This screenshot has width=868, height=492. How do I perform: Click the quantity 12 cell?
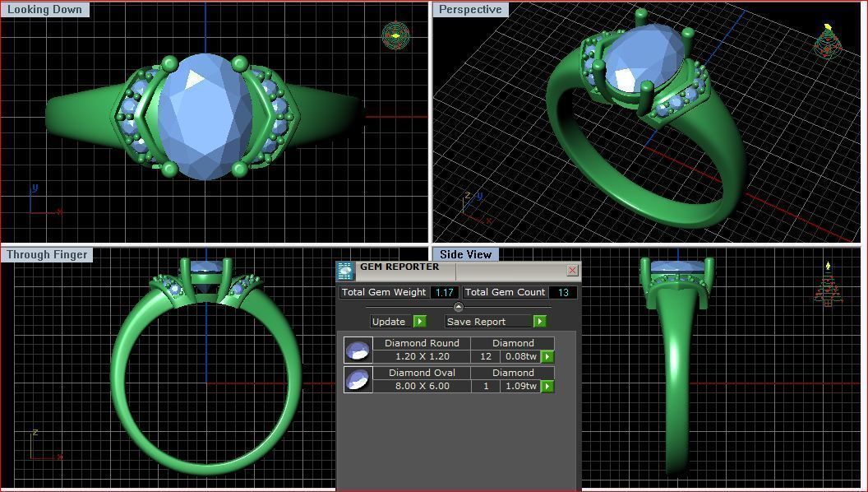pos(486,357)
